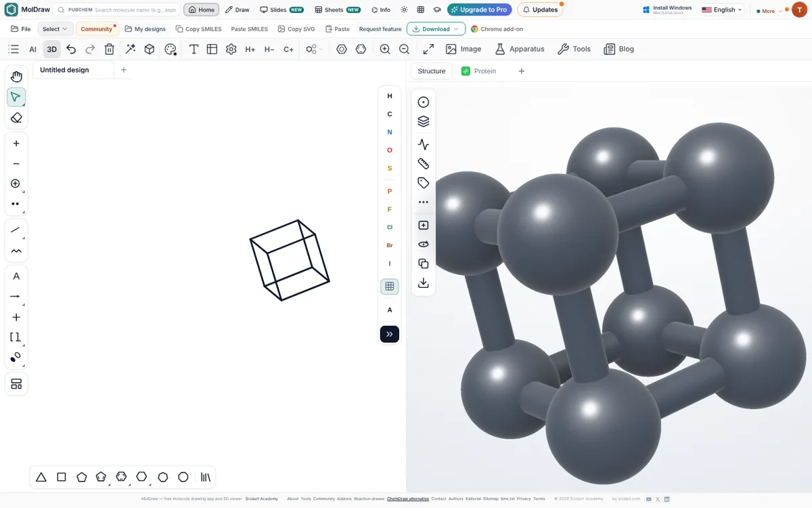Select the single bond line tool
The height and width of the screenshot is (508, 812).
16,230
